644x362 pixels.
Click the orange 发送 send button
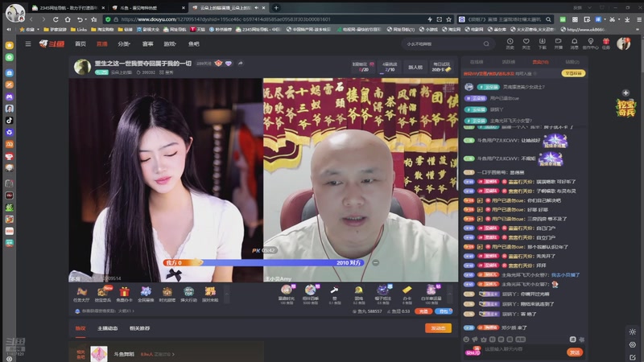[x=575, y=352]
